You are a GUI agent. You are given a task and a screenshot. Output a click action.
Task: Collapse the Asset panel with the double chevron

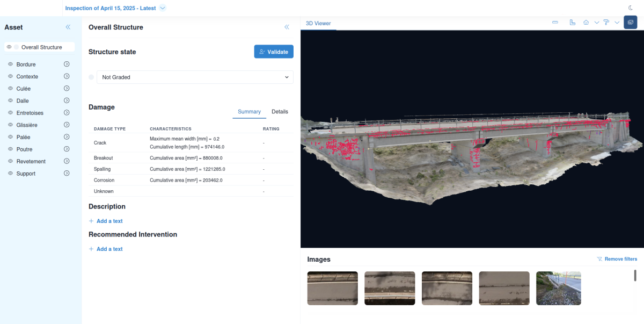coord(68,27)
